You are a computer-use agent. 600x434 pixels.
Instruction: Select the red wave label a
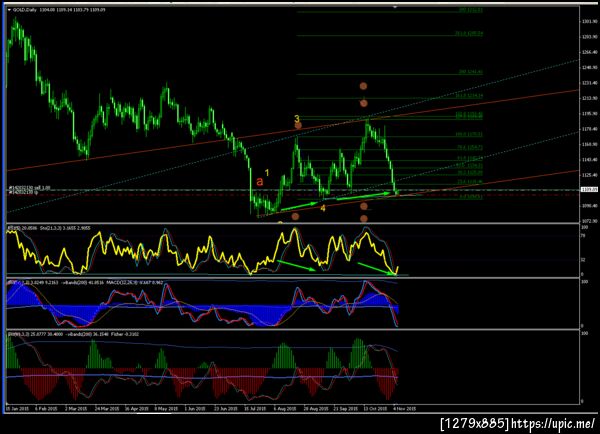(259, 181)
